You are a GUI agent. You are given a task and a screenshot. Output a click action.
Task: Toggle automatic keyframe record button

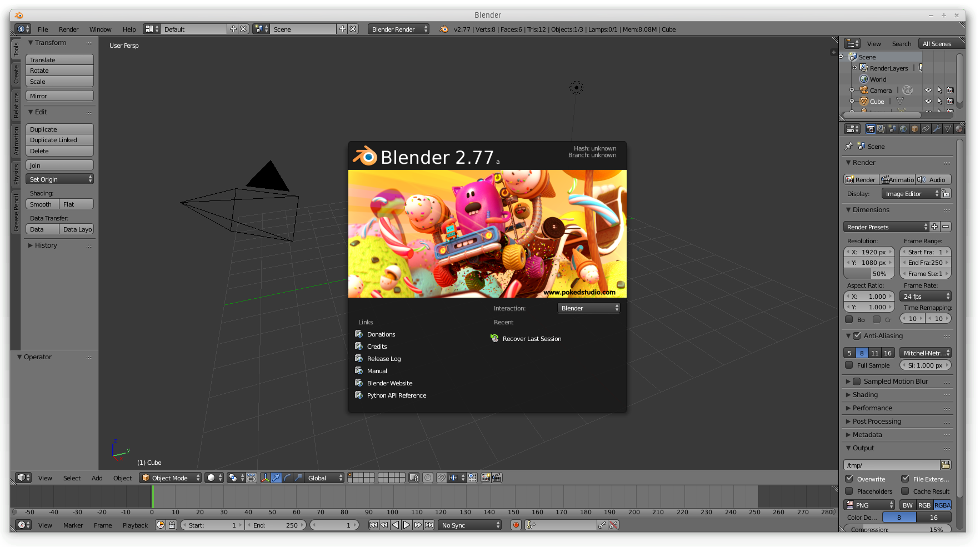click(x=516, y=525)
